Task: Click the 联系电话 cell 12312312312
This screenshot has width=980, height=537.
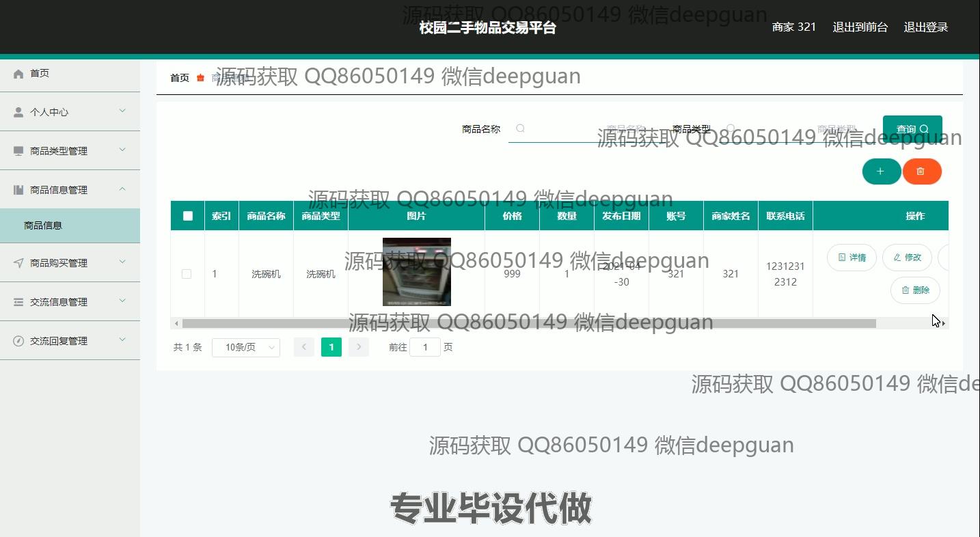Action: (x=785, y=274)
